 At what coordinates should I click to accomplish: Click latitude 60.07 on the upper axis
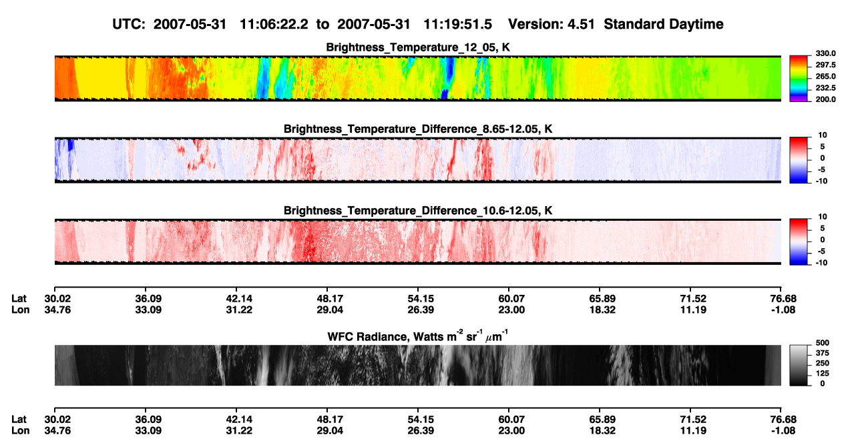512,299
